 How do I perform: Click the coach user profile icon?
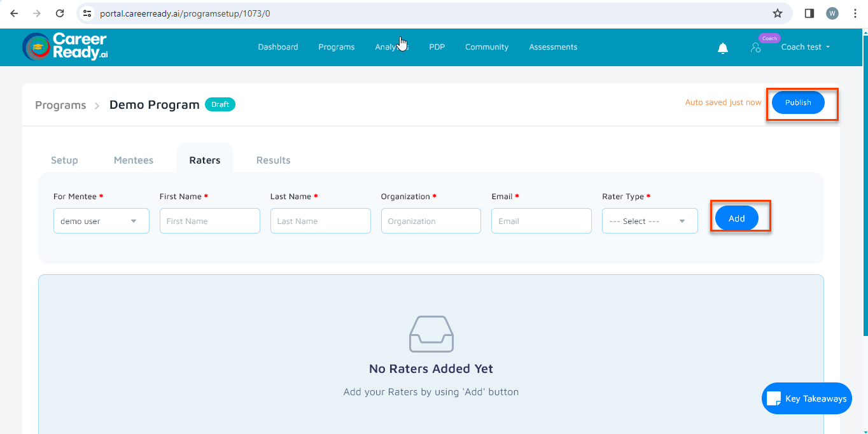pyautogui.click(x=755, y=48)
